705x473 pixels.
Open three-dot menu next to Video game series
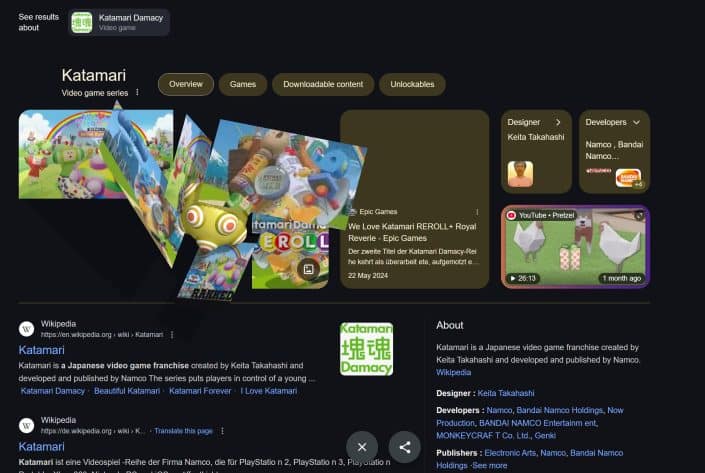tap(137, 92)
